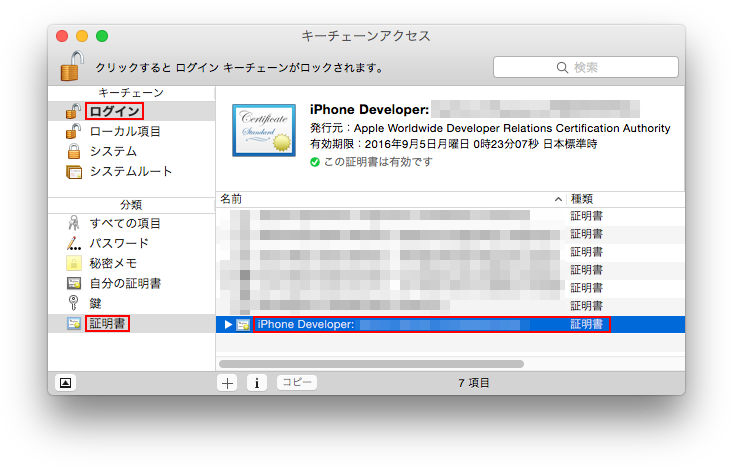Click the magnifying glass search icon
The image size is (733, 468).
pos(562,67)
